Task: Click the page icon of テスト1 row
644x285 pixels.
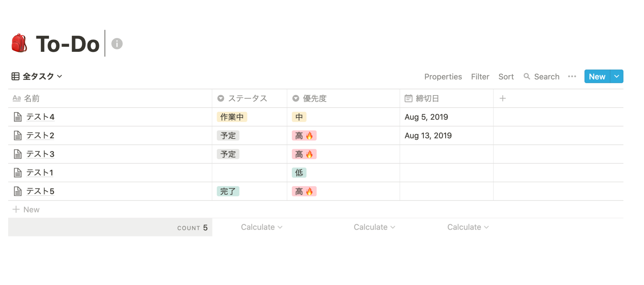Action: click(18, 173)
